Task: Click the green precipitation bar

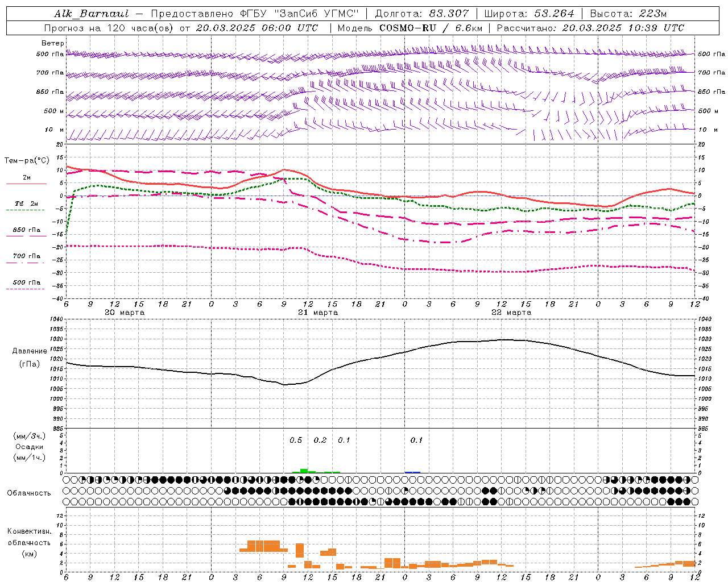Action: [x=304, y=471]
